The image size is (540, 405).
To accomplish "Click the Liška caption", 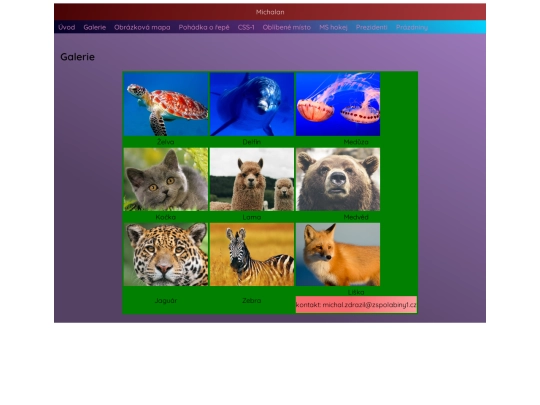I will coord(356,292).
